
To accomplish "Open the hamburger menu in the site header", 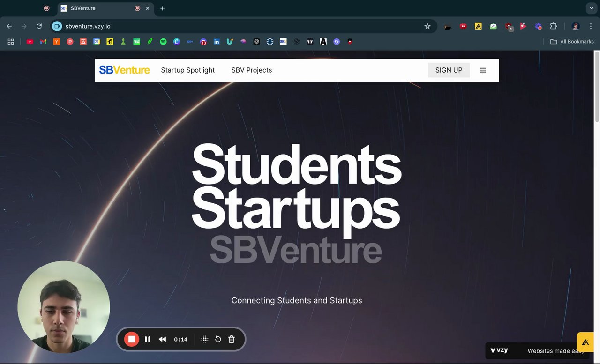I will coord(483,70).
